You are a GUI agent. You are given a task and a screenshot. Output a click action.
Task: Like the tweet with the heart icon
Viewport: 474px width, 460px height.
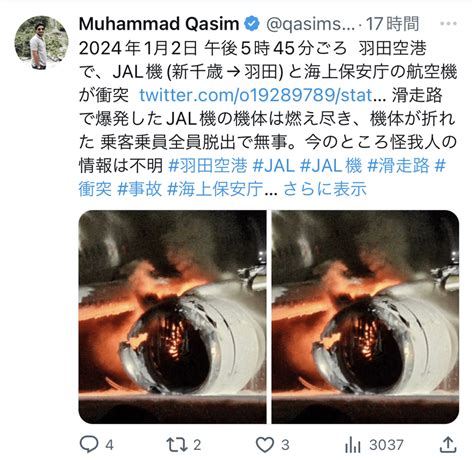click(265, 445)
